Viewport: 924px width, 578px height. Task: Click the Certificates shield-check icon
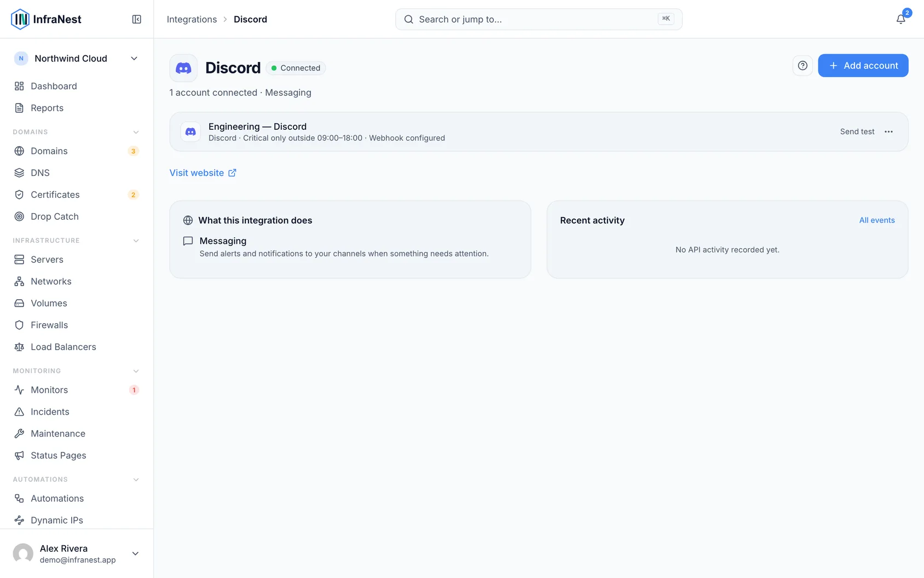click(x=19, y=194)
